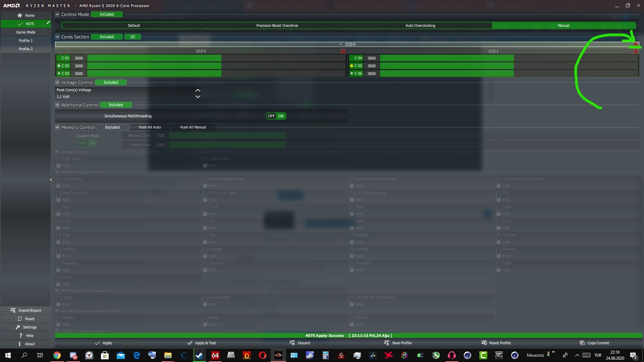
Task: Click the red gear icon on CCD 0 row
Action: click(635, 45)
